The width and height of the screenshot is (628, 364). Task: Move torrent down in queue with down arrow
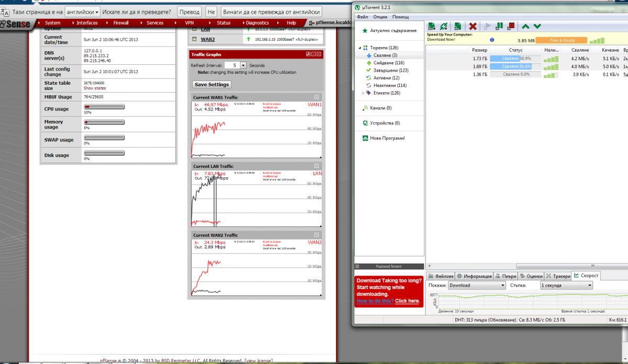pos(537,26)
